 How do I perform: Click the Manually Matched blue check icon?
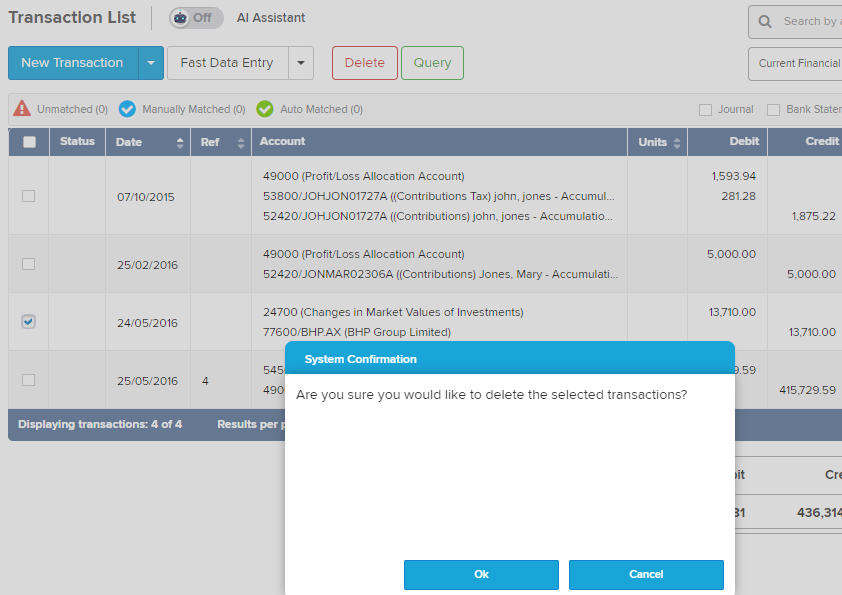pos(128,109)
